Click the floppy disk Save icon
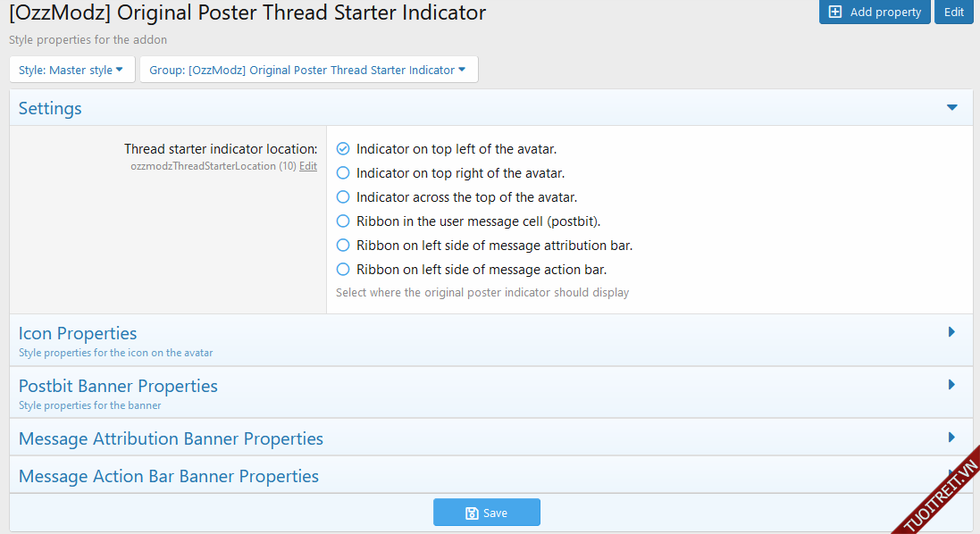 click(x=472, y=513)
